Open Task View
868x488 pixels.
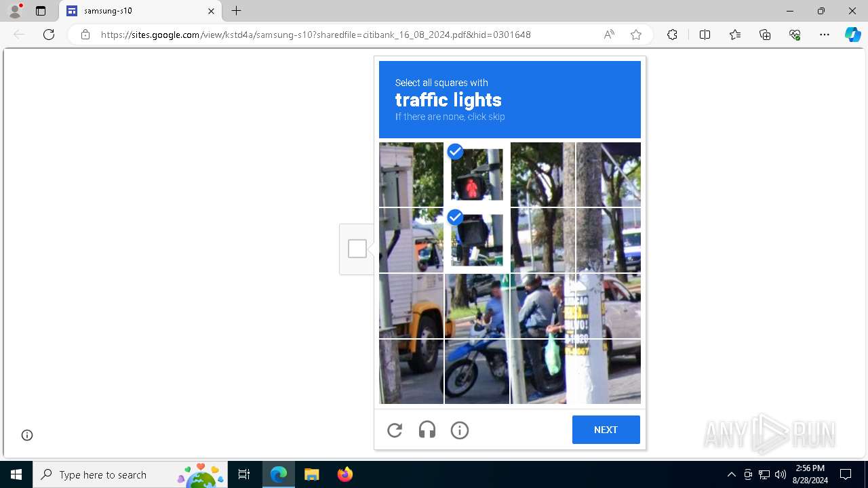pyautogui.click(x=244, y=474)
